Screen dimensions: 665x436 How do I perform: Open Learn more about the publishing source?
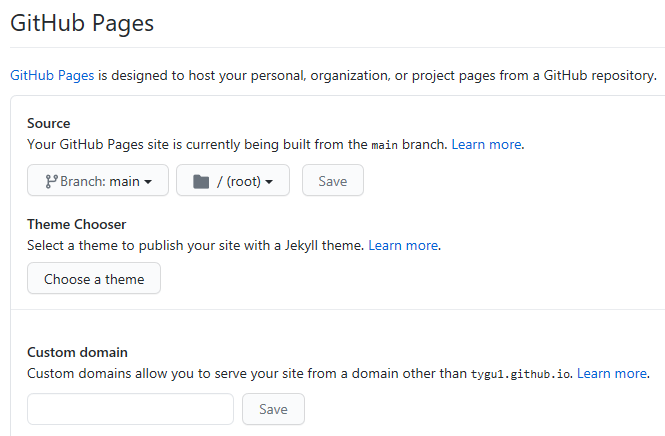pos(486,144)
